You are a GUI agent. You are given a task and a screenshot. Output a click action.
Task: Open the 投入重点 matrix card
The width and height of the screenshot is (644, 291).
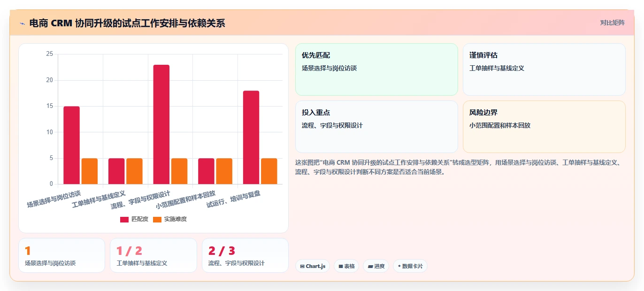click(376, 127)
